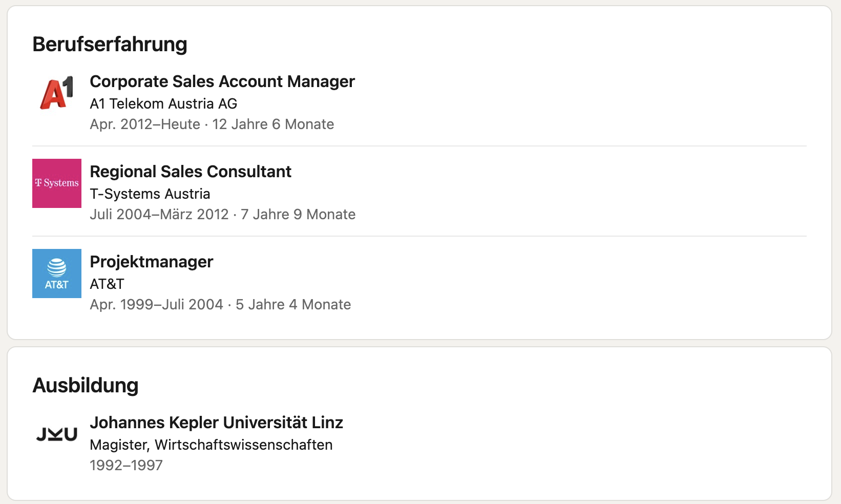The height and width of the screenshot is (504, 841).
Task: Click Juli 2004–März 2012 duration text
Action: 159,214
